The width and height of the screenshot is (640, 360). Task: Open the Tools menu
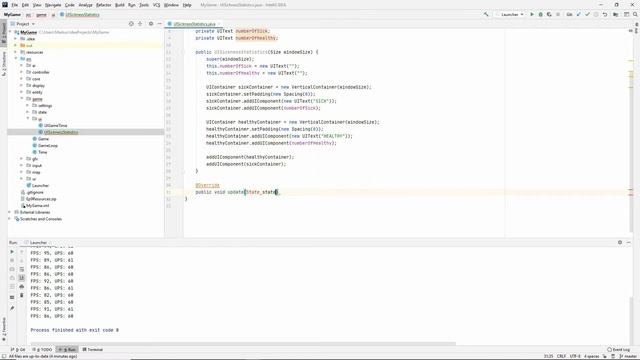pyautogui.click(x=144, y=5)
